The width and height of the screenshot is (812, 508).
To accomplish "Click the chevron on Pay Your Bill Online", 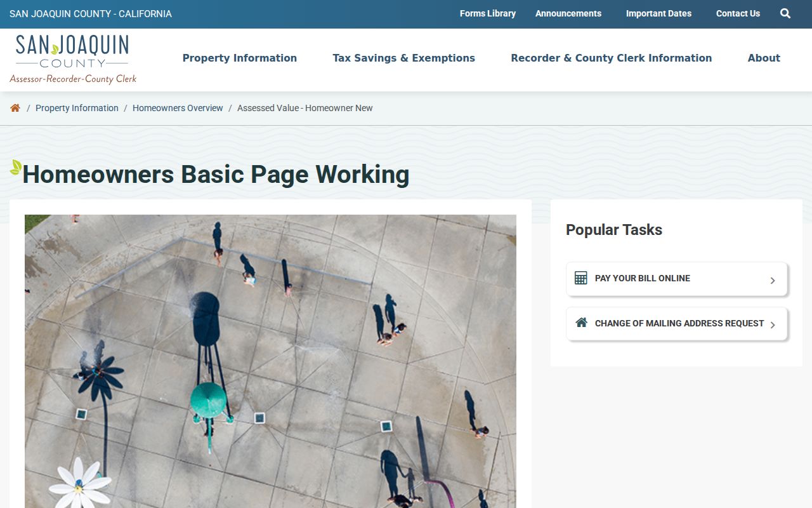I will (773, 280).
